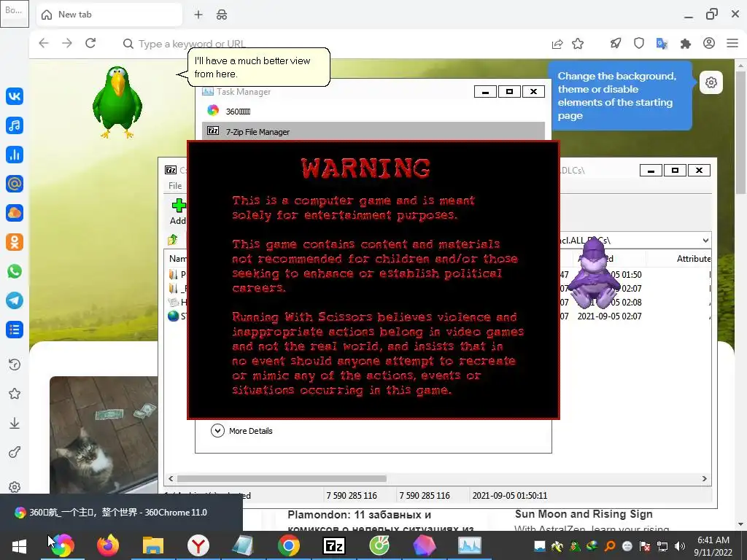Open the user profile account icon
Screen dimensions: 747x560
(x=709, y=43)
